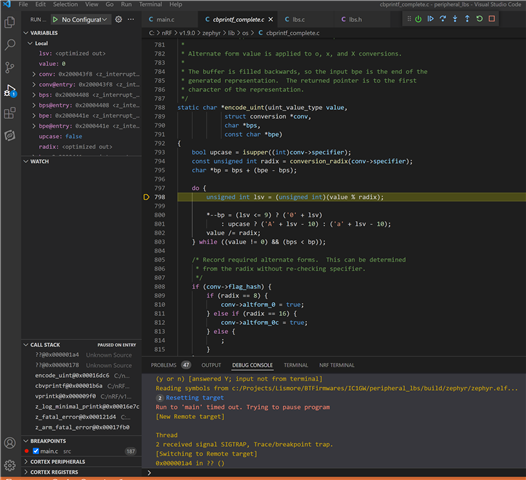Screen dimensions: 526x480
Task: Expand the bpe variable
Action: pos(34,116)
